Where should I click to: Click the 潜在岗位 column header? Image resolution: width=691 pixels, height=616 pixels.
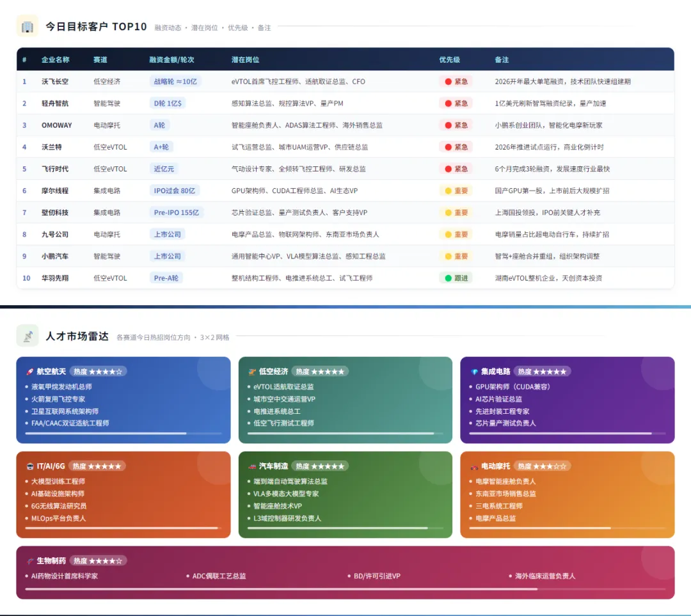point(246,59)
